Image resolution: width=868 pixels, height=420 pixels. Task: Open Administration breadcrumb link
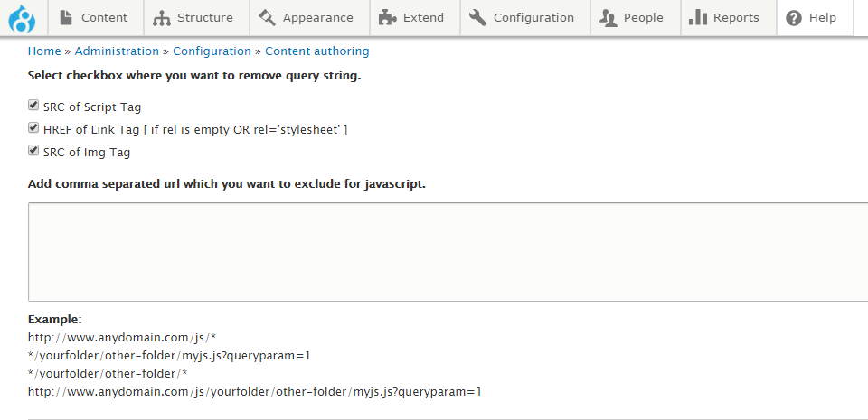click(117, 51)
